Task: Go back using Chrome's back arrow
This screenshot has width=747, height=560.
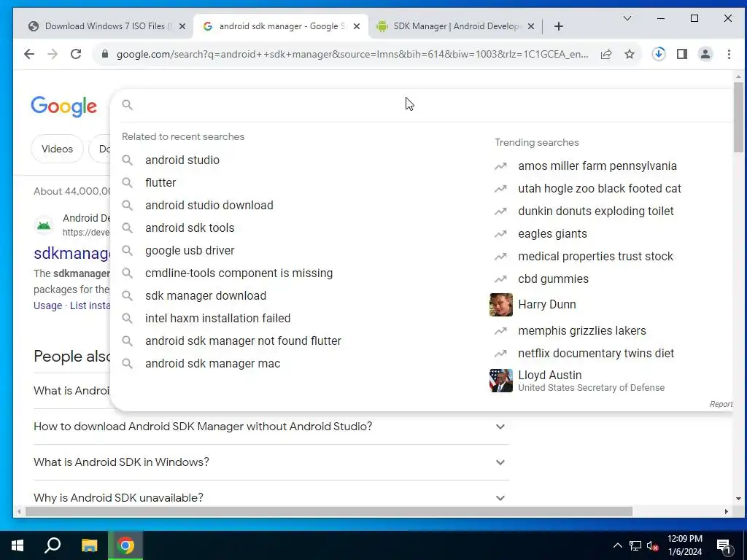Action: [x=29, y=54]
